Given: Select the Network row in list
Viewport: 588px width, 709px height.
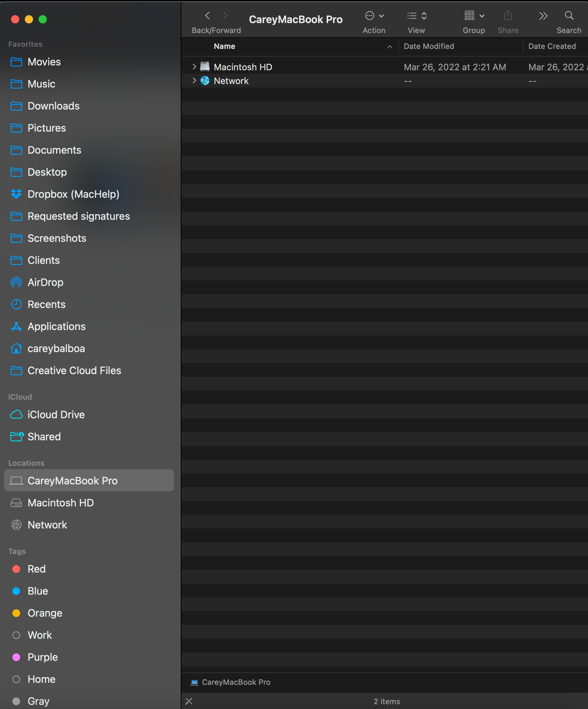Looking at the screenshot, I should point(385,81).
